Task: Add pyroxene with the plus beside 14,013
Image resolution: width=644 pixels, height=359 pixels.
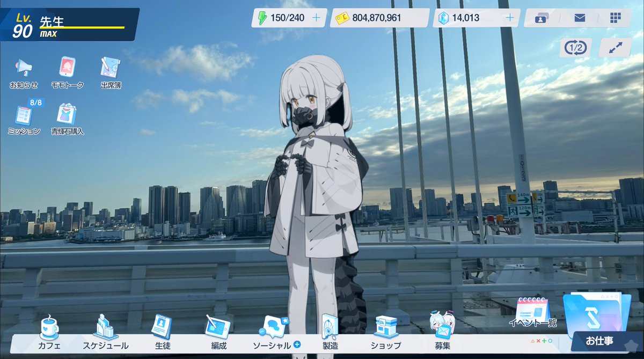Action: pyautogui.click(x=510, y=18)
